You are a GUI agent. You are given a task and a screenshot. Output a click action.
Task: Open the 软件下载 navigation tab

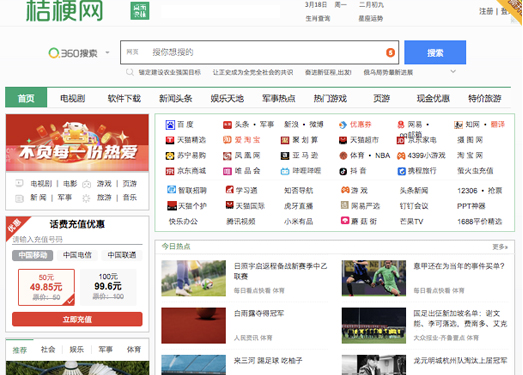coord(124,98)
